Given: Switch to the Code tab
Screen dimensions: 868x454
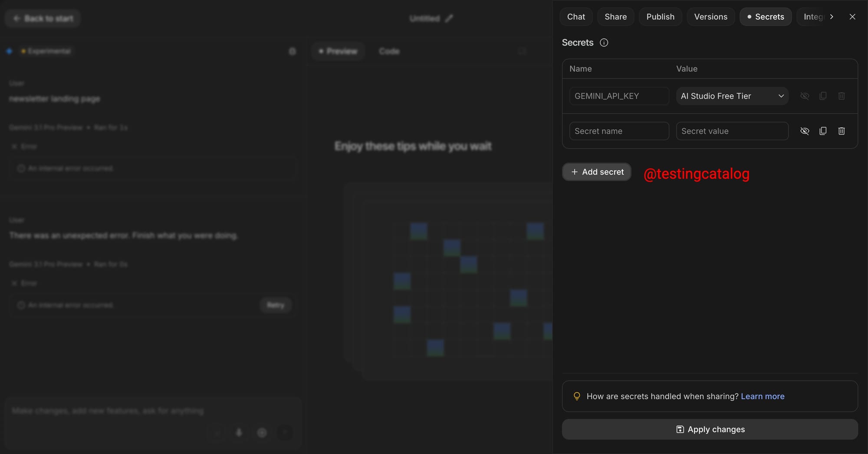Looking at the screenshot, I should (x=389, y=51).
